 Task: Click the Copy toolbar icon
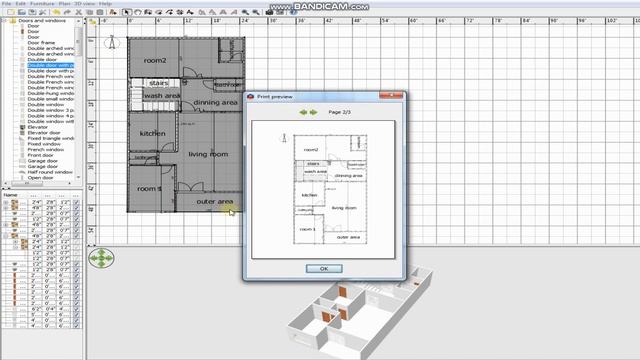coord(89,12)
